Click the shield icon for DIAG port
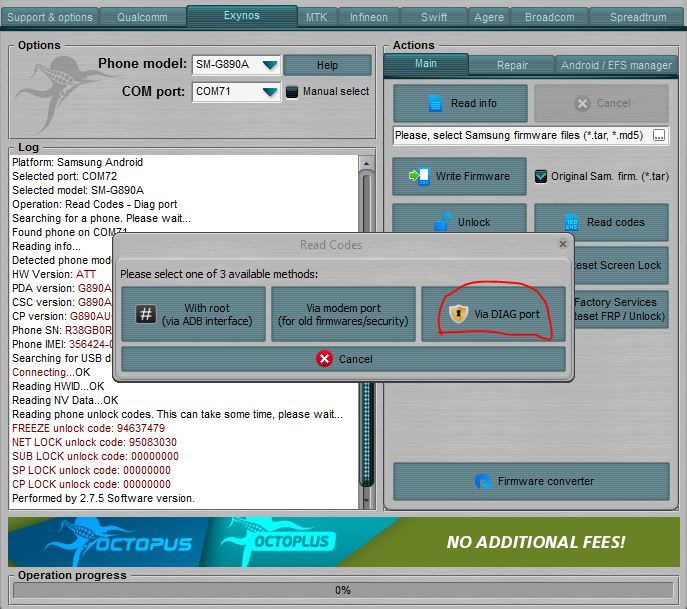Screen dimensions: 687x609 [458, 314]
